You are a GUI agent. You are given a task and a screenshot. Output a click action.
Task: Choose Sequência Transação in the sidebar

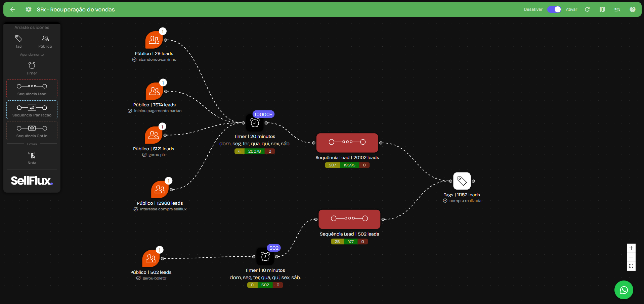(x=32, y=110)
